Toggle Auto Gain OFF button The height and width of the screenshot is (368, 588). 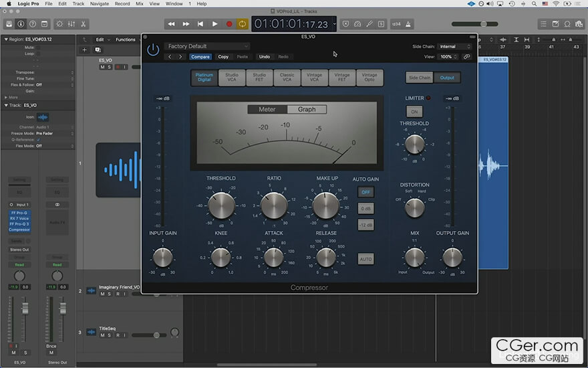pos(365,192)
